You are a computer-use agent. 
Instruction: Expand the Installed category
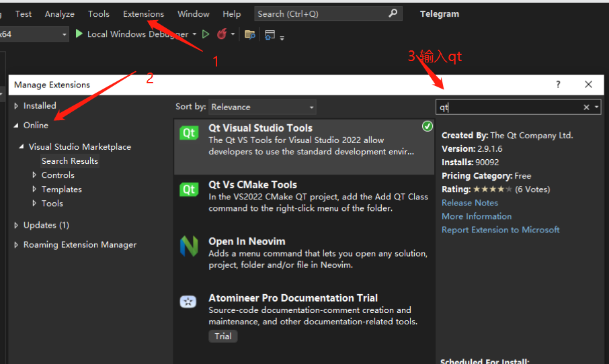coord(16,105)
